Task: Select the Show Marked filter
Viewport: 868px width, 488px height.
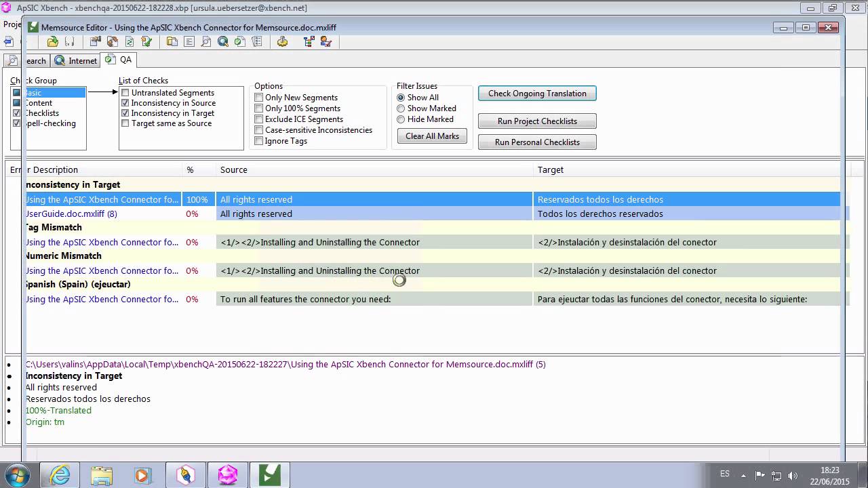Action: point(401,108)
